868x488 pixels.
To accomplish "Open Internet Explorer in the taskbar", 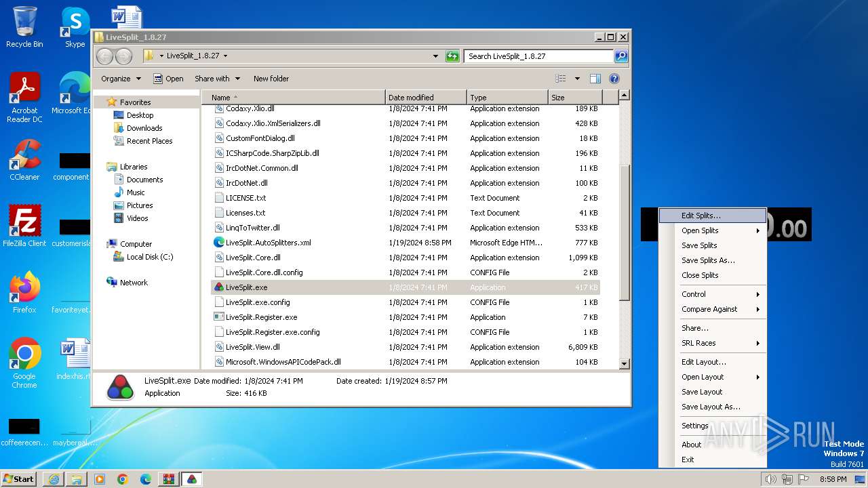I will tap(54, 479).
